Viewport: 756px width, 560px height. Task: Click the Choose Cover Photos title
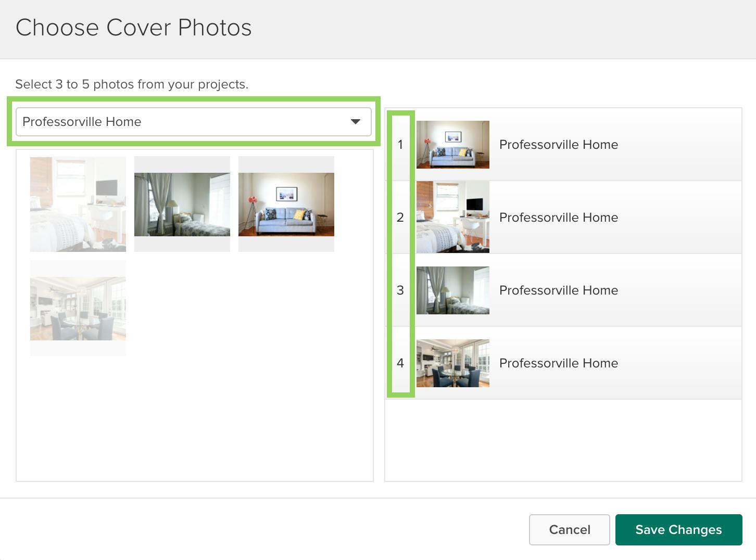134,28
